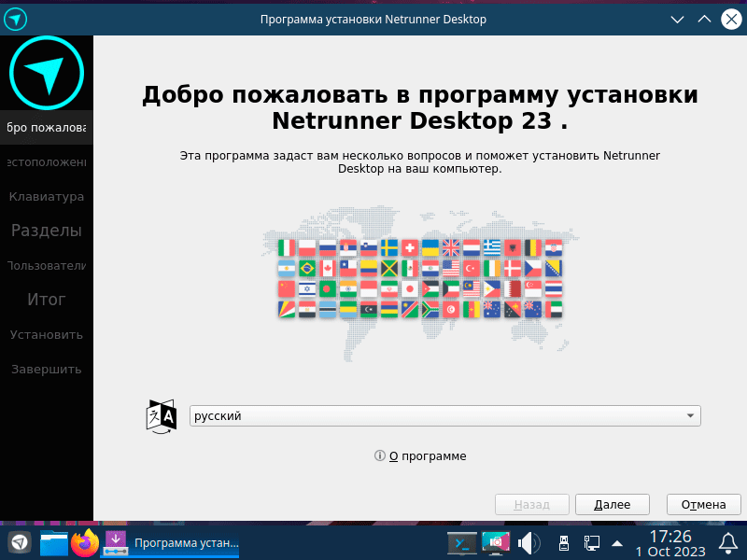Screen dimensions: 747x560
Task: Click the Netrunner logo in the sidebar
Action: [x=46, y=72]
